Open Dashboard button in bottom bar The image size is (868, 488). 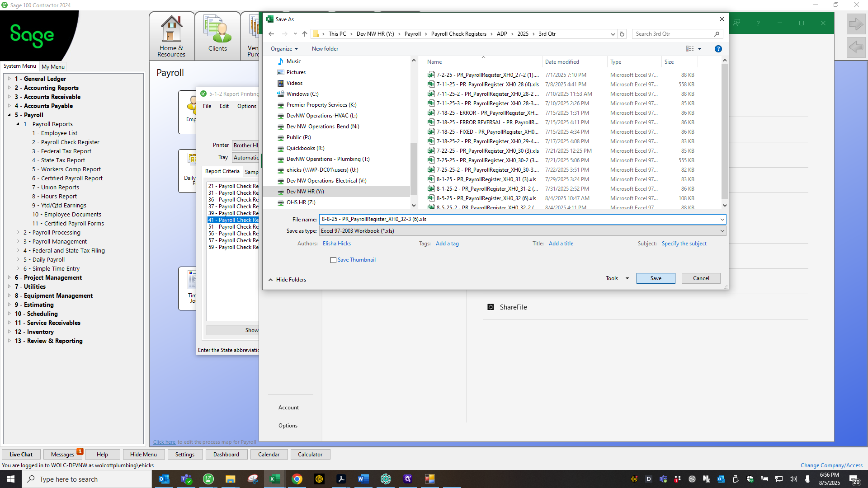(226, 455)
